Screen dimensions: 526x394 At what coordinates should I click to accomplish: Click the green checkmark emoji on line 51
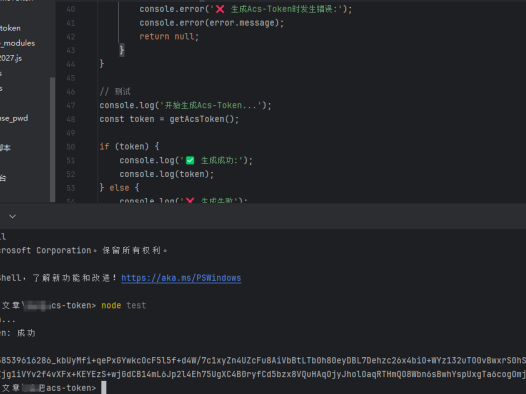[x=190, y=161]
